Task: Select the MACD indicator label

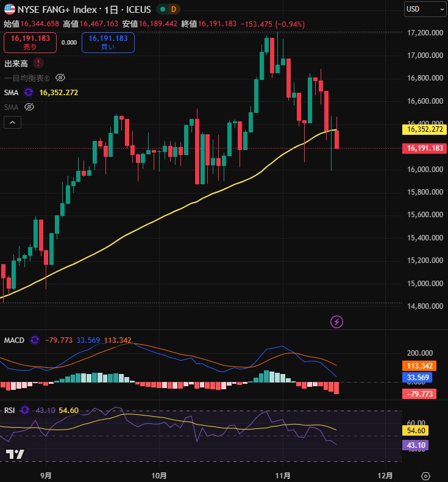Action: tap(14, 340)
